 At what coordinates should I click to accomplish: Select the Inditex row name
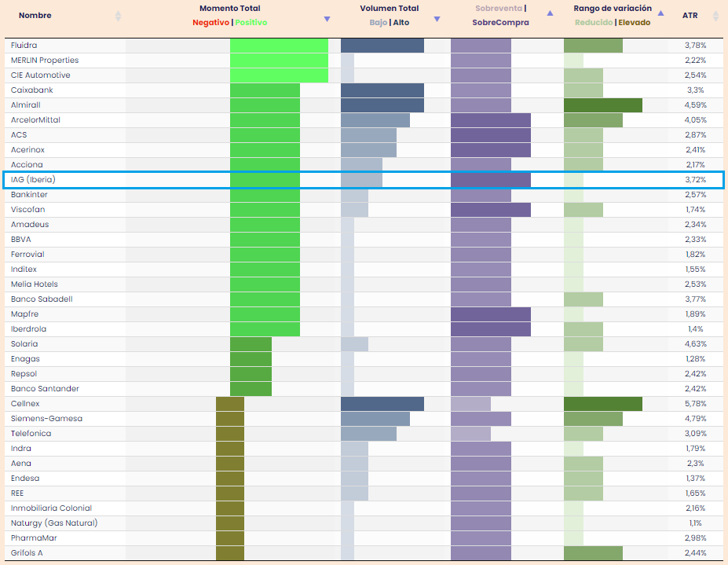[x=24, y=269]
